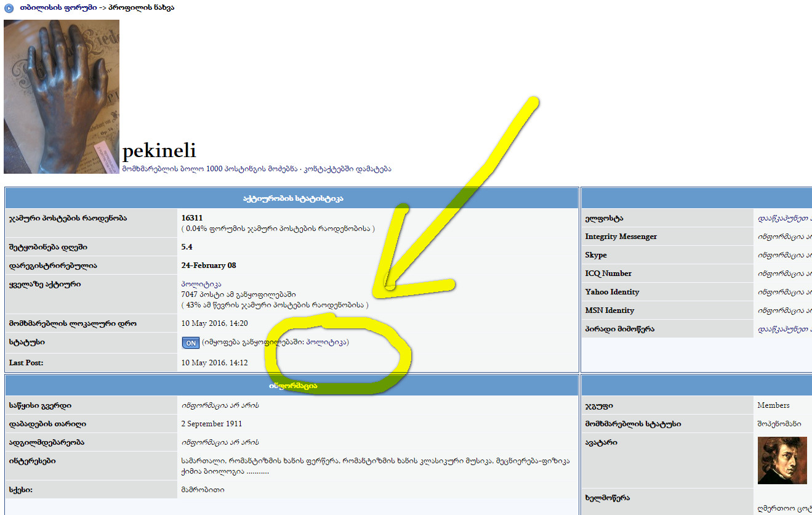Click the blue arrow icon before the breadcrumb

coord(9,9)
